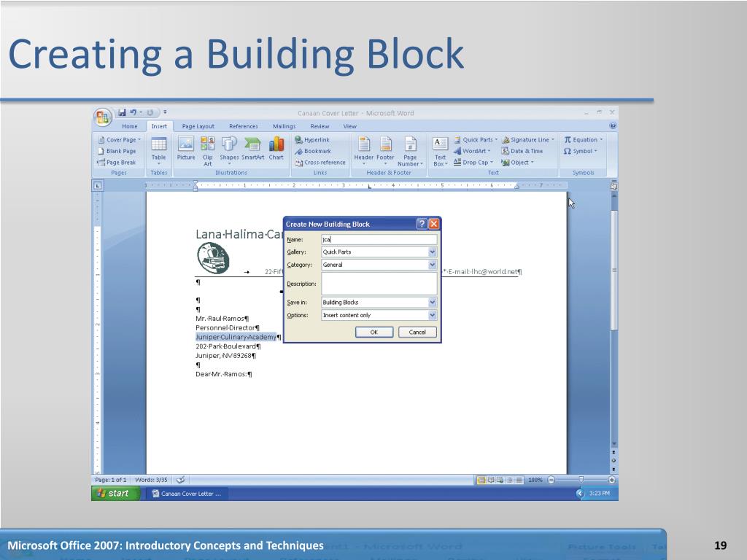Click the zoom out minus button
The width and height of the screenshot is (747, 560).
551,480
